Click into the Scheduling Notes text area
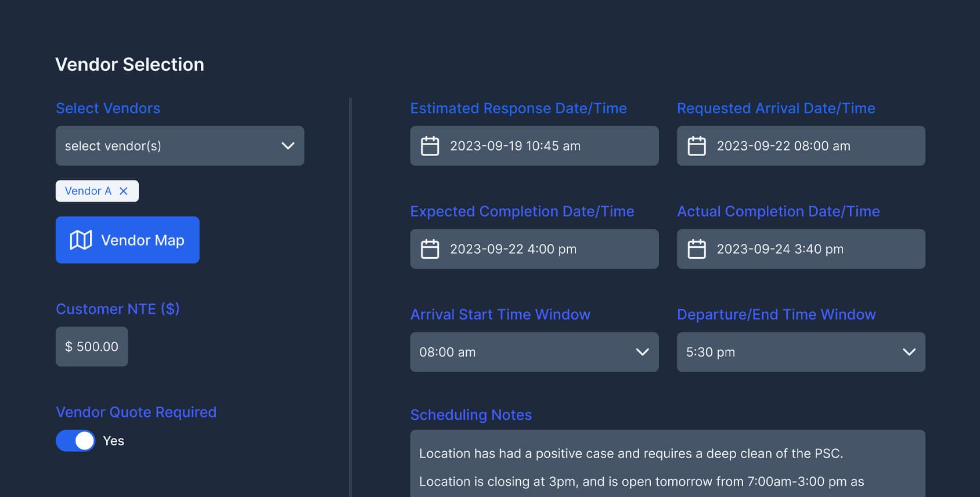 667,464
